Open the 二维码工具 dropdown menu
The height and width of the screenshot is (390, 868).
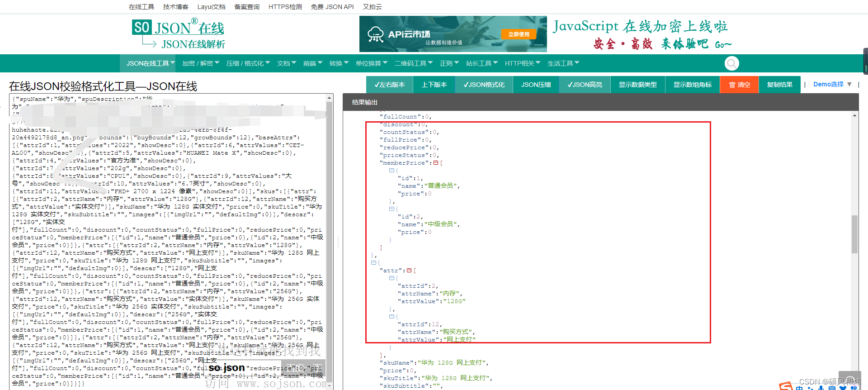pyautogui.click(x=413, y=63)
